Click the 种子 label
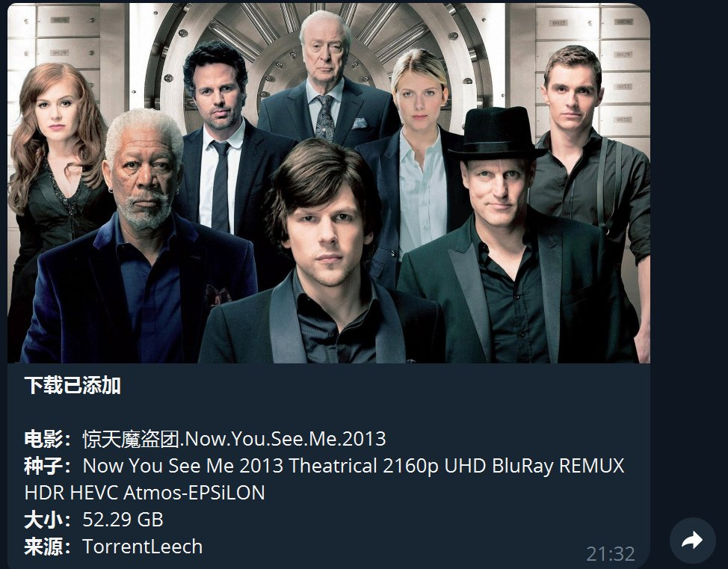 [x=43, y=466]
